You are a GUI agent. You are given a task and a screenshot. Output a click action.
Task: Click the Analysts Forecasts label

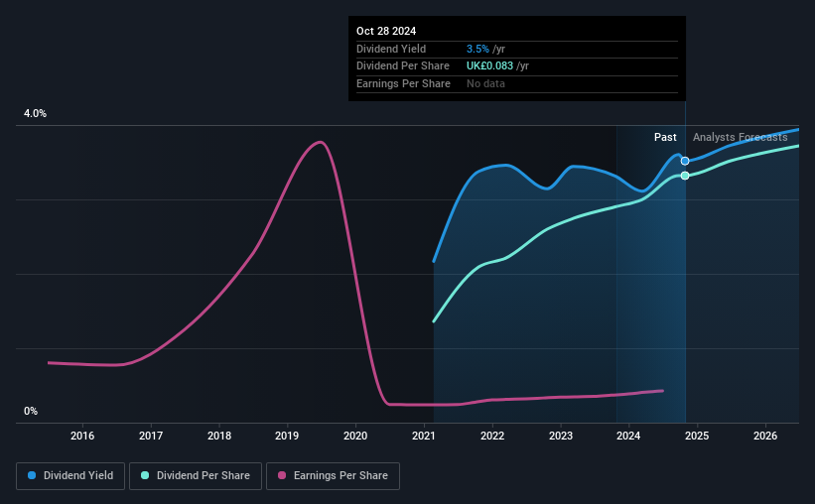pyautogui.click(x=741, y=137)
